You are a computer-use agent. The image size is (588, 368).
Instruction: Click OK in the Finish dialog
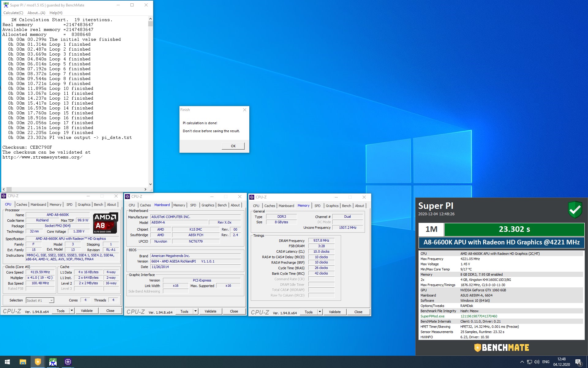coord(233,146)
